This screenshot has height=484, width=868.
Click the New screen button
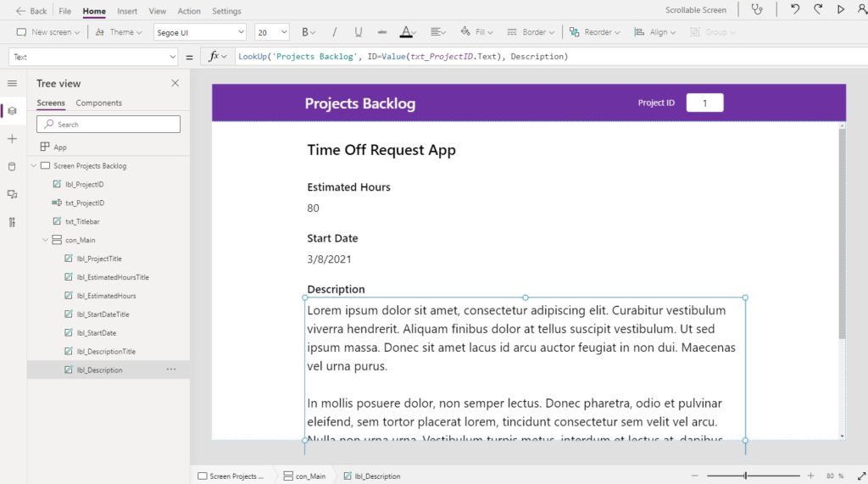click(x=48, y=32)
